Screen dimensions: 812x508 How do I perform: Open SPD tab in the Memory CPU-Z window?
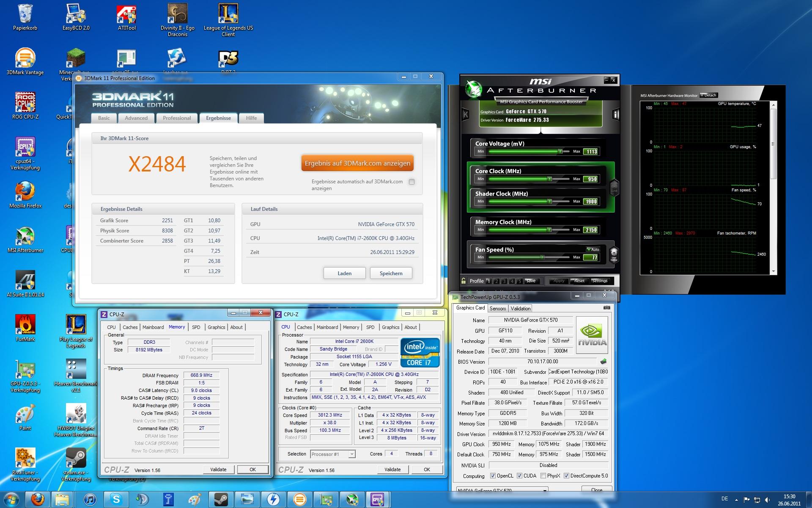click(196, 327)
